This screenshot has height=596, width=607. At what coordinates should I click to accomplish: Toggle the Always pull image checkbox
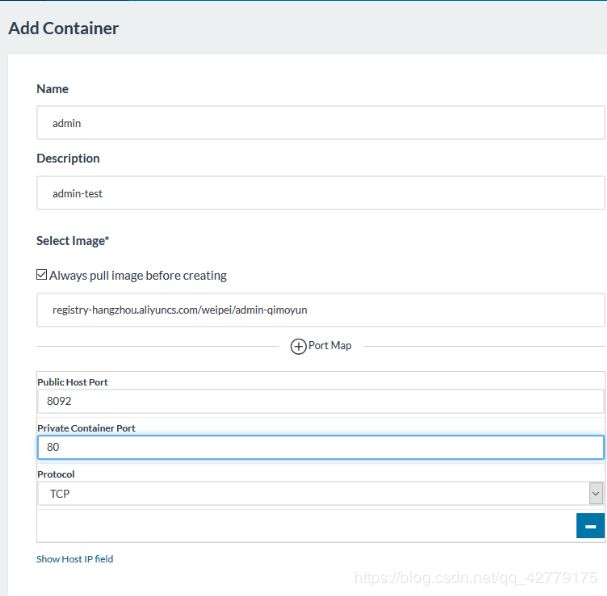[41, 275]
